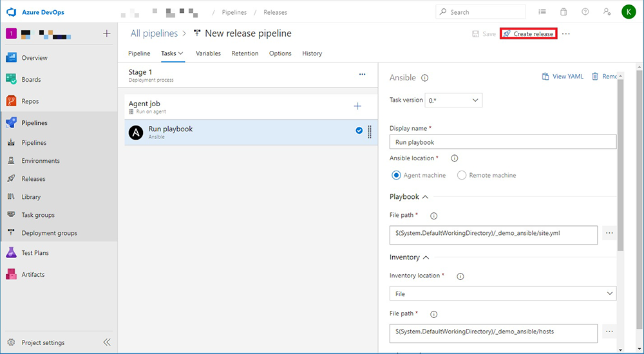The height and width of the screenshot is (354, 644).
Task: Select the Remote machine radio button
Action: (462, 175)
